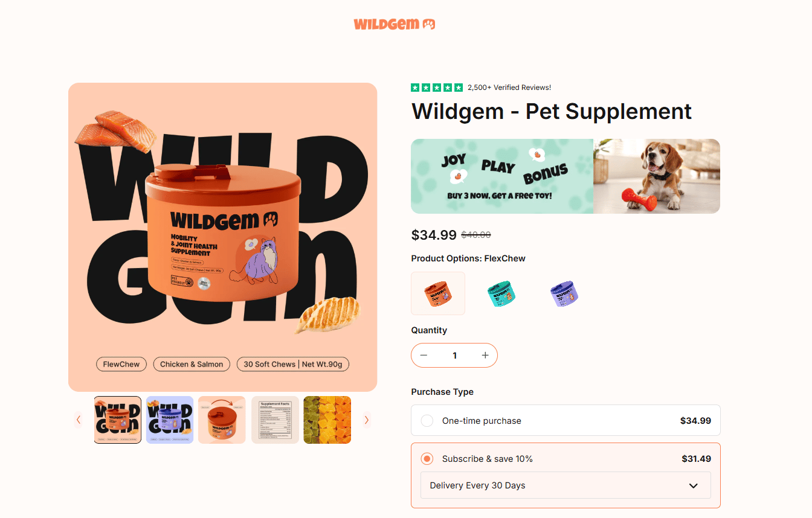Image resolution: width=812 pixels, height=518 pixels.
Task: Click the Buy 3 free toy banner
Action: pos(565,176)
